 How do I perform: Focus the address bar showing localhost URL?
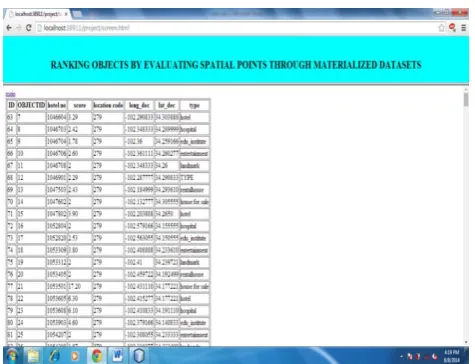235,28
